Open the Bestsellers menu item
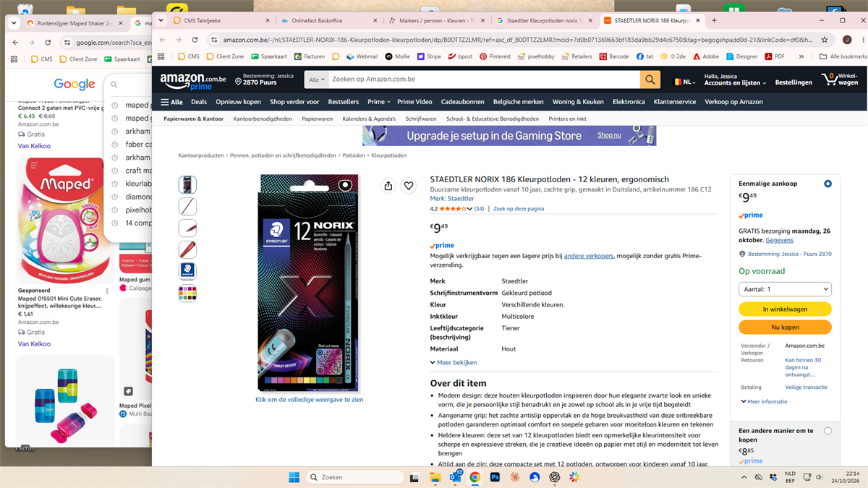868x488 pixels. click(x=343, y=102)
